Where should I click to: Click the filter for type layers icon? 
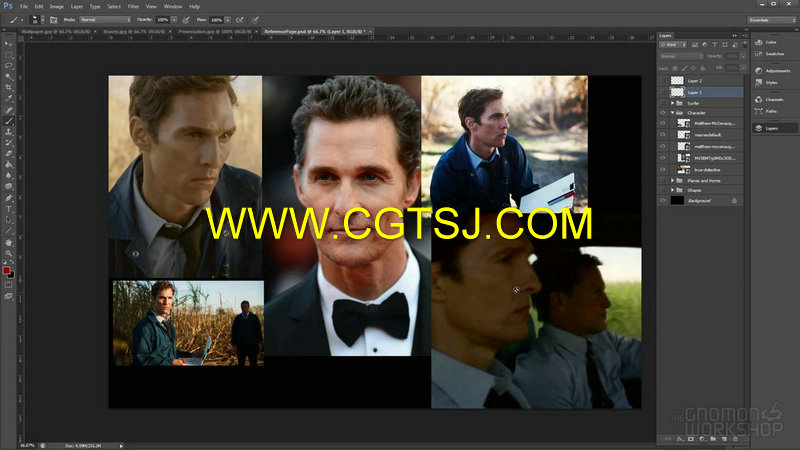pyautogui.click(x=714, y=45)
